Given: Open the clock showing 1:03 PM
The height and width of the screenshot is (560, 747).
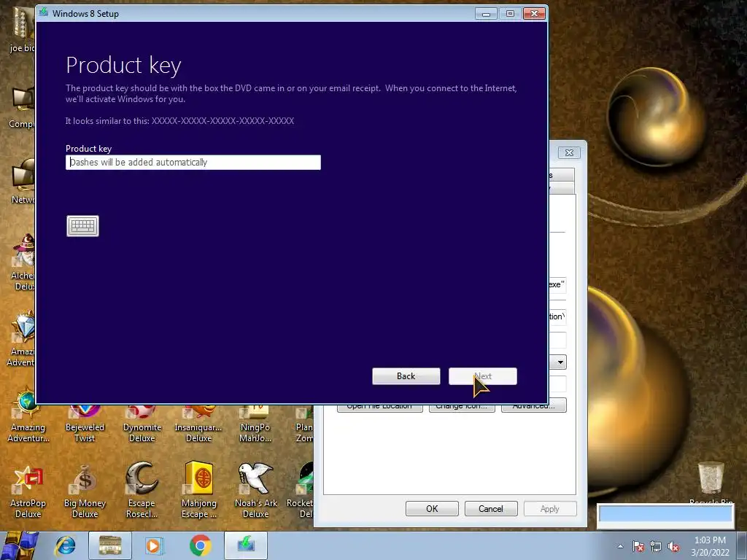Looking at the screenshot, I should point(710,546).
